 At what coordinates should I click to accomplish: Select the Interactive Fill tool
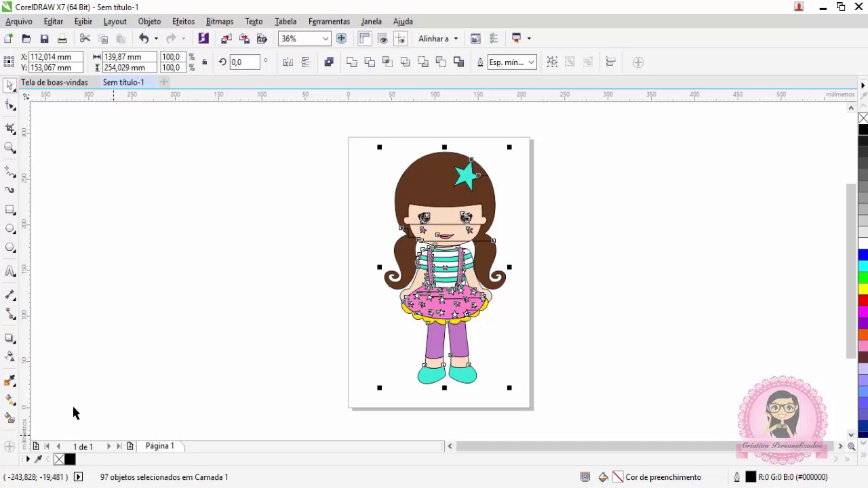(x=9, y=399)
